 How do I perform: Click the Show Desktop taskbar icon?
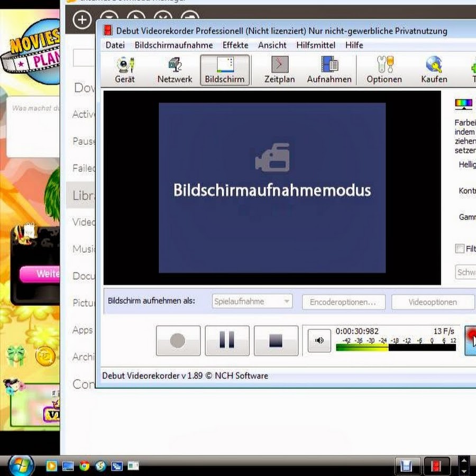tap(68, 466)
